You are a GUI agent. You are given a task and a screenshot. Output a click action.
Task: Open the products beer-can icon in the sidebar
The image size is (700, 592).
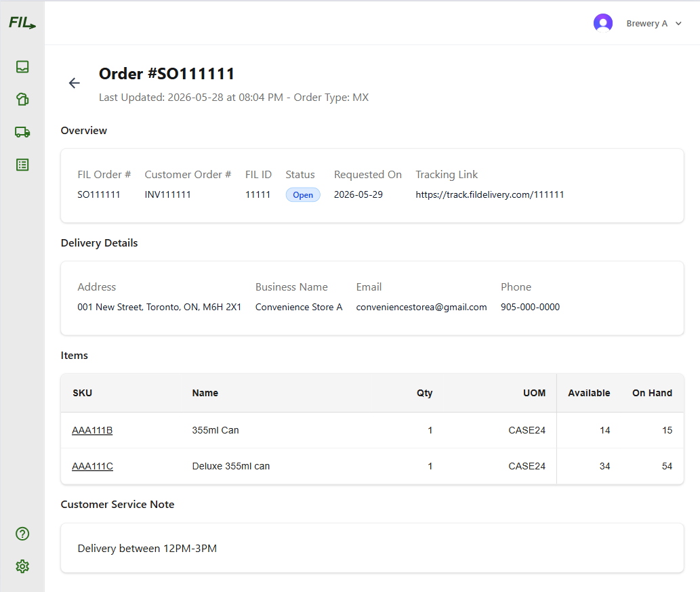tap(22, 99)
